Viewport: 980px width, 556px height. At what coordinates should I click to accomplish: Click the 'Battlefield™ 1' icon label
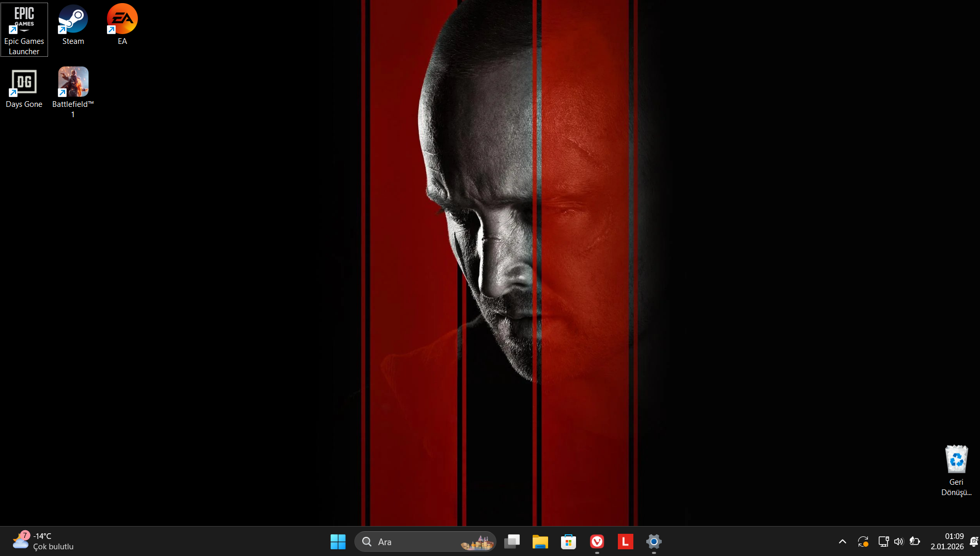[x=73, y=109]
